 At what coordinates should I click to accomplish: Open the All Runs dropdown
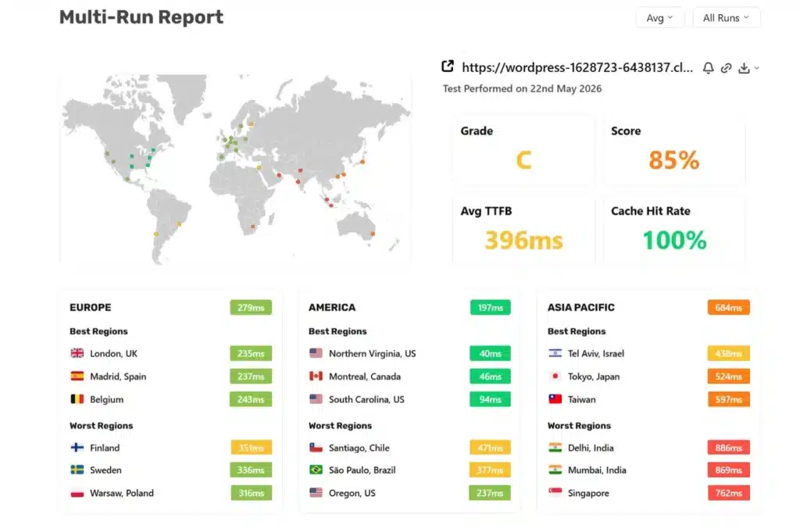(x=726, y=18)
